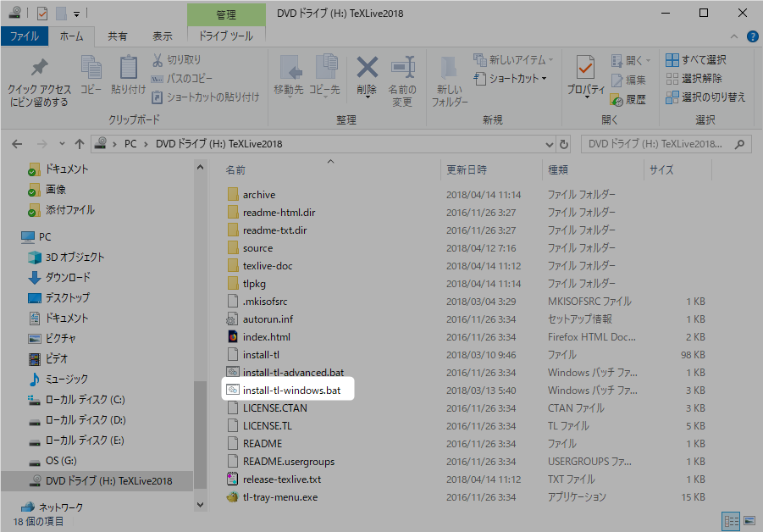Switch to View (表示) tab
This screenshot has width=763, height=532.
coord(162,36)
